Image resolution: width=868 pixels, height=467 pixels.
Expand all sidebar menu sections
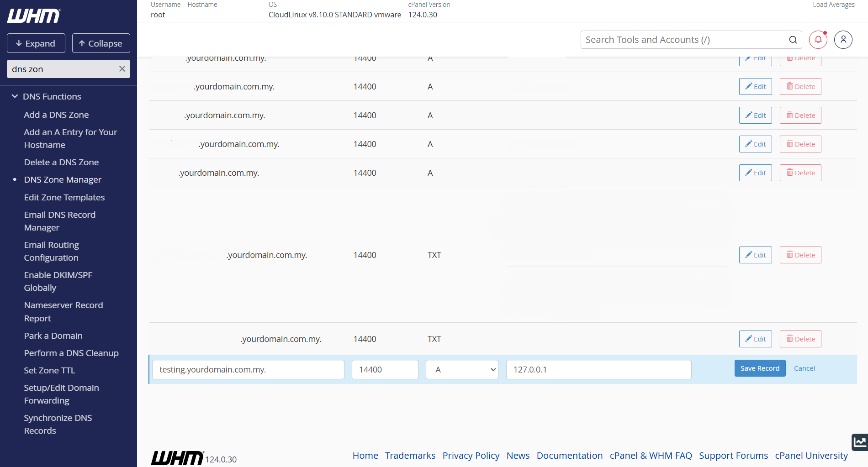coord(36,43)
